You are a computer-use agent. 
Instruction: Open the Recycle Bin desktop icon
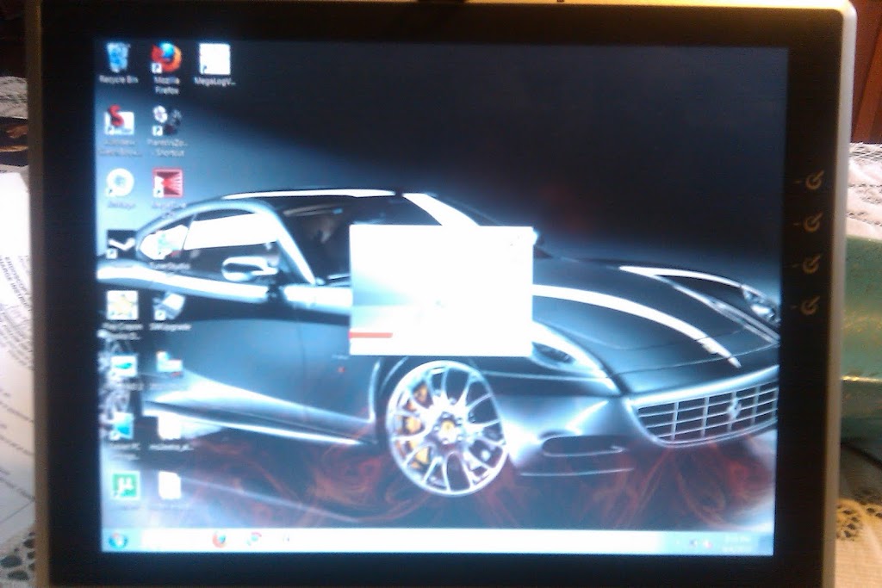coord(118,64)
